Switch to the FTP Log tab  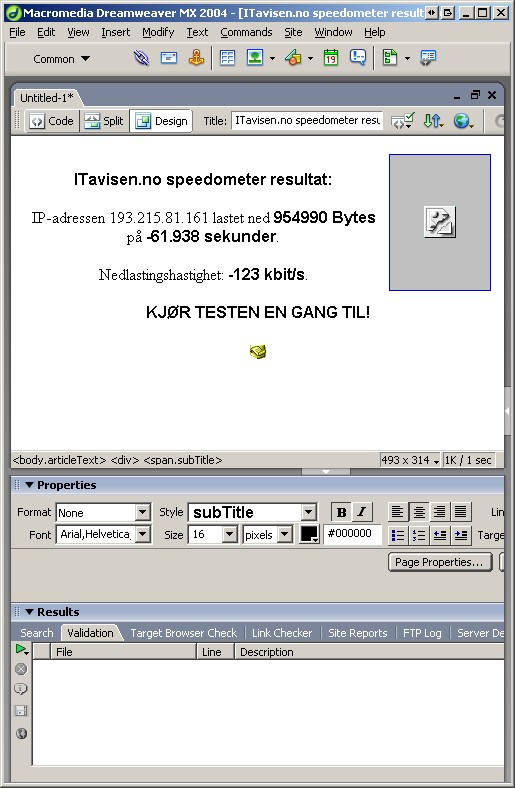pos(422,633)
